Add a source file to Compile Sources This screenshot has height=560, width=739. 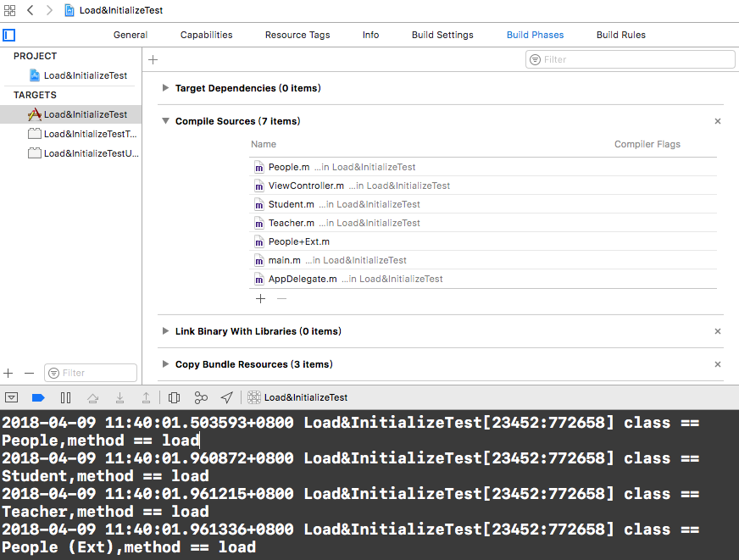pyautogui.click(x=260, y=298)
